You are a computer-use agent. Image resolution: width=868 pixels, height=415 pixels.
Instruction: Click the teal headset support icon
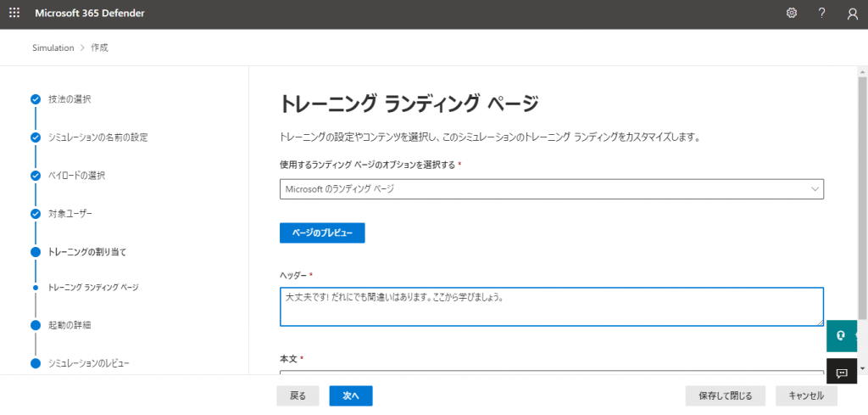pyautogui.click(x=842, y=336)
